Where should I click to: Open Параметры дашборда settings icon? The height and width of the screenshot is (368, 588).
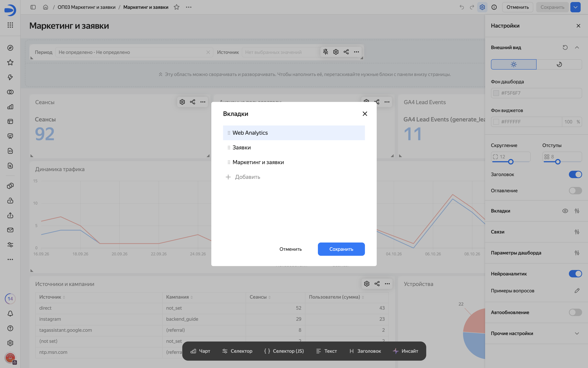577,253
